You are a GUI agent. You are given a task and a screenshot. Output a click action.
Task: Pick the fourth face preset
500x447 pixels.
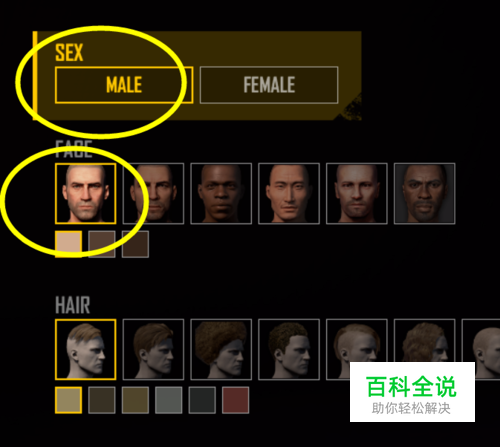point(289,193)
